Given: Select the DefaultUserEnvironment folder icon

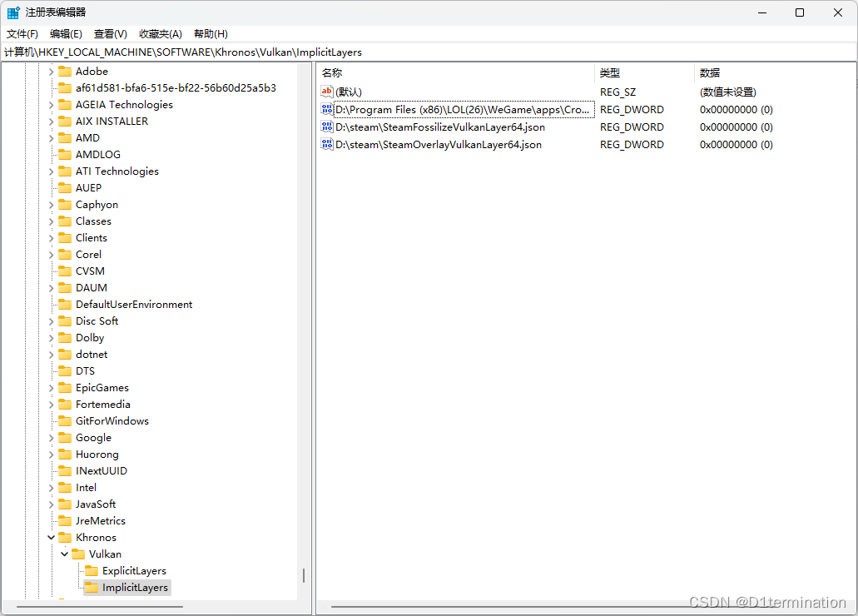Looking at the screenshot, I should [x=65, y=305].
